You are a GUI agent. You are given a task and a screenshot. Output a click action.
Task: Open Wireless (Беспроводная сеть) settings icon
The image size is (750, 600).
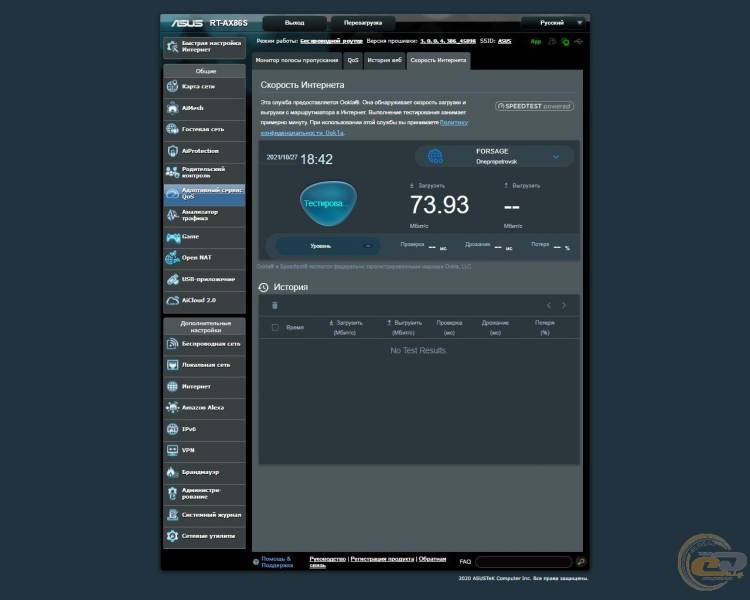pyautogui.click(x=172, y=344)
